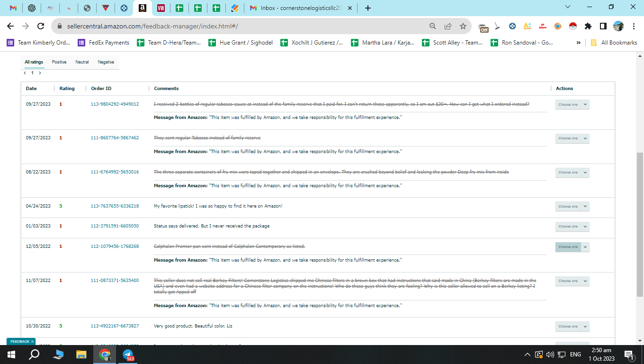644x364 pixels.
Task: Click the orange circle extension icon
Action: tap(558, 26)
